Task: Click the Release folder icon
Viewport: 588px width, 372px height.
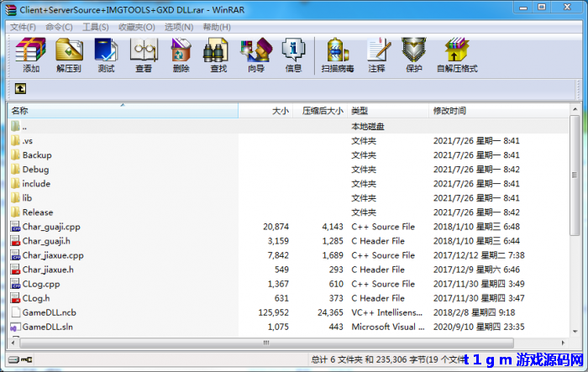Action: point(15,212)
